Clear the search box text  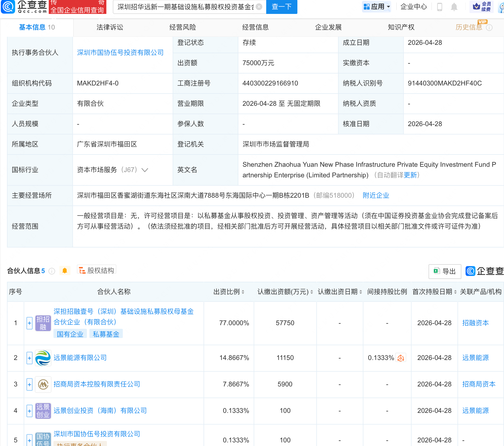[259, 7]
